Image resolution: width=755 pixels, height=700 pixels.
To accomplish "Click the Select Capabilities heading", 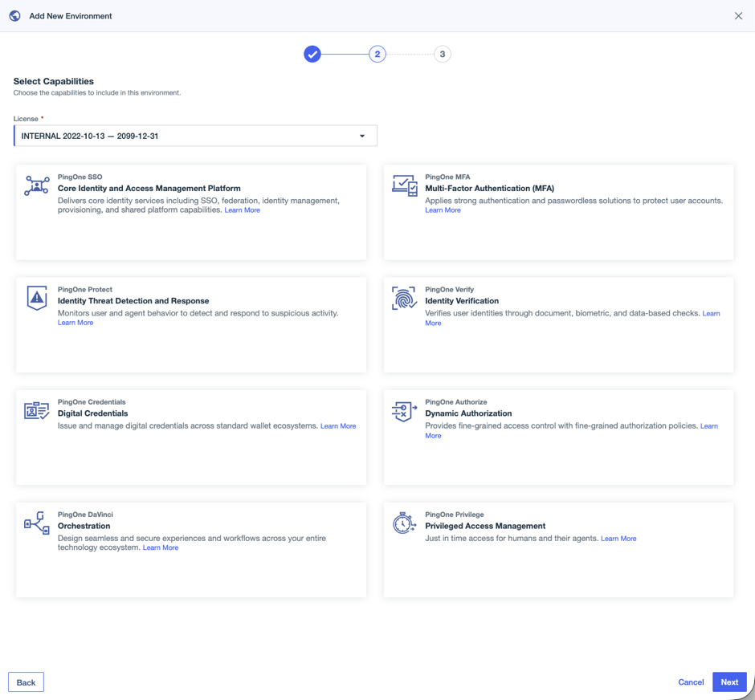I will [x=54, y=81].
